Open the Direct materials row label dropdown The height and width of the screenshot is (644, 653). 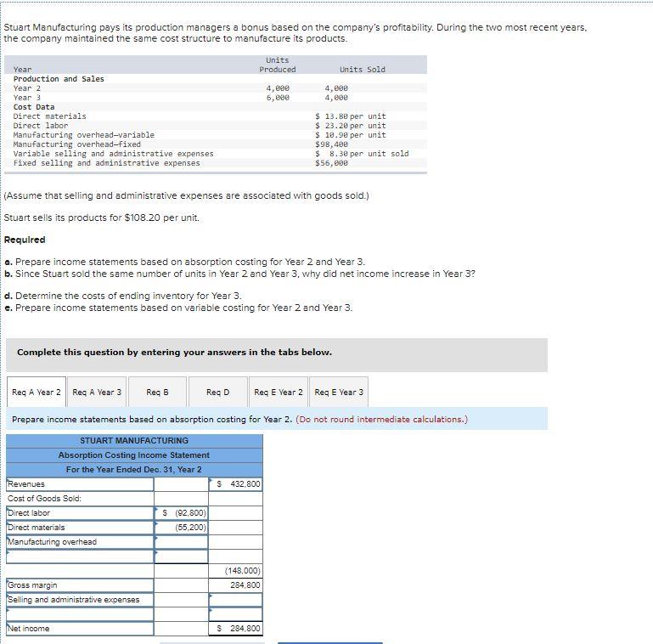coord(80,528)
